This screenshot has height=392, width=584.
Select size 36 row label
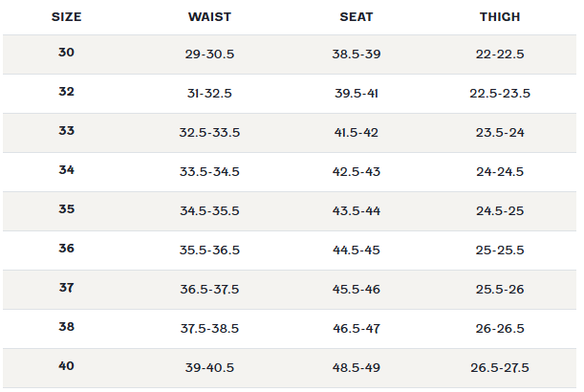pyautogui.click(x=66, y=249)
